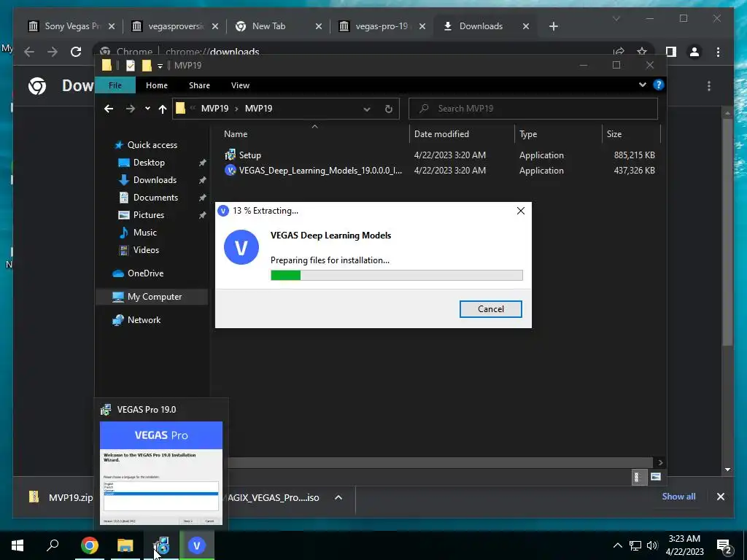Viewport: 747px width, 560px height.
Task: Reload the Chrome downloads page
Action: point(76,52)
